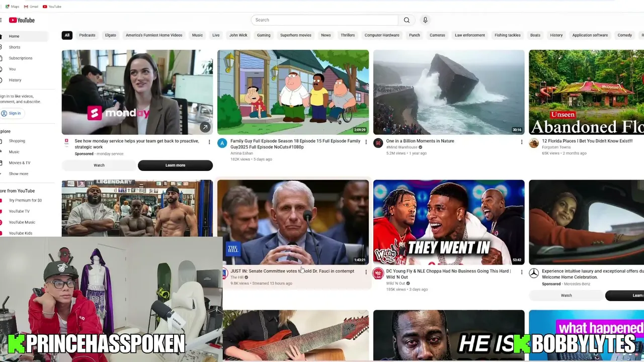
Task: Click the Sign in account icon
Action: pyautogui.click(x=4, y=113)
